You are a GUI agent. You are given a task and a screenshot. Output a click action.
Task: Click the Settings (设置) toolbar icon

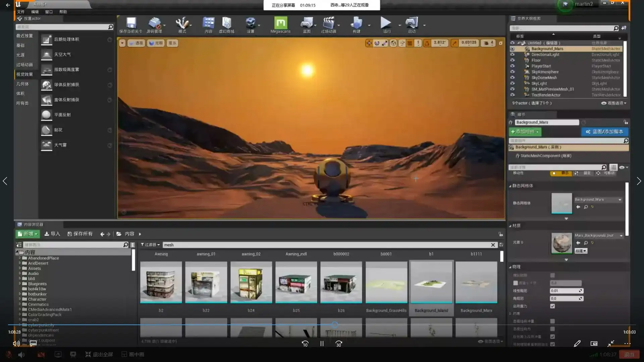250,23
